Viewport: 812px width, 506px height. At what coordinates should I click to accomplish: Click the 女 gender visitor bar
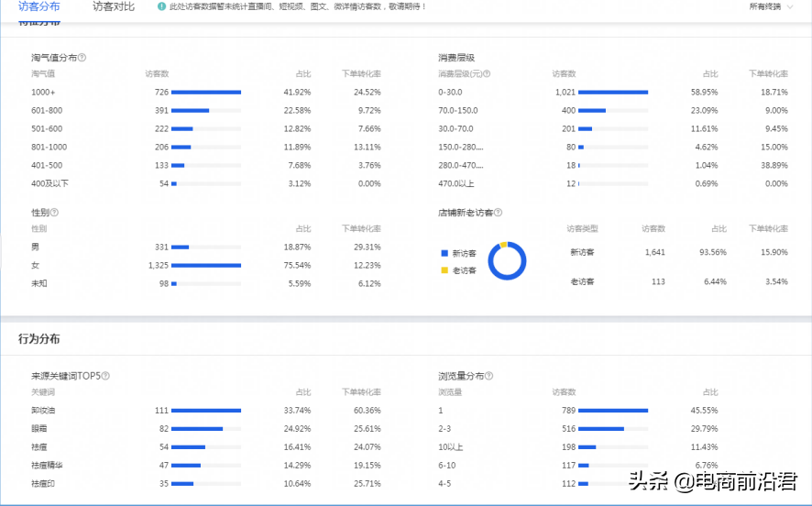coord(206,265)
